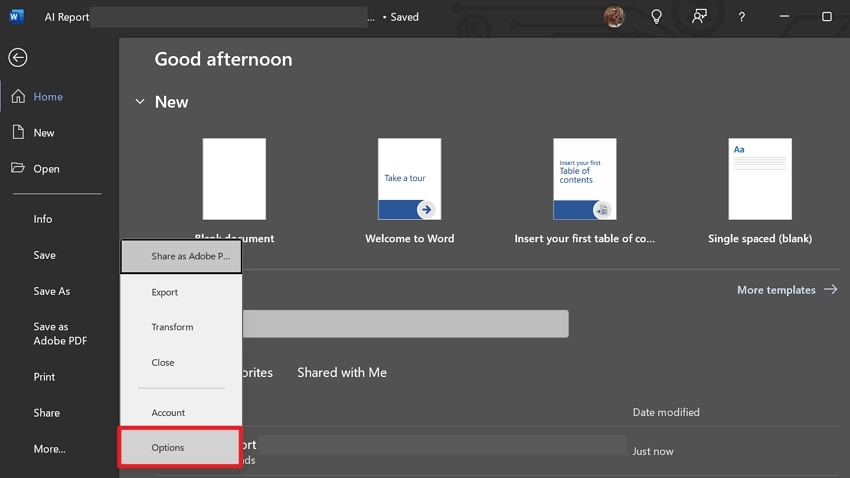This screenshot has width=850, height=478.
Task: Click the feedback person icon
Action: click(699, 16)
